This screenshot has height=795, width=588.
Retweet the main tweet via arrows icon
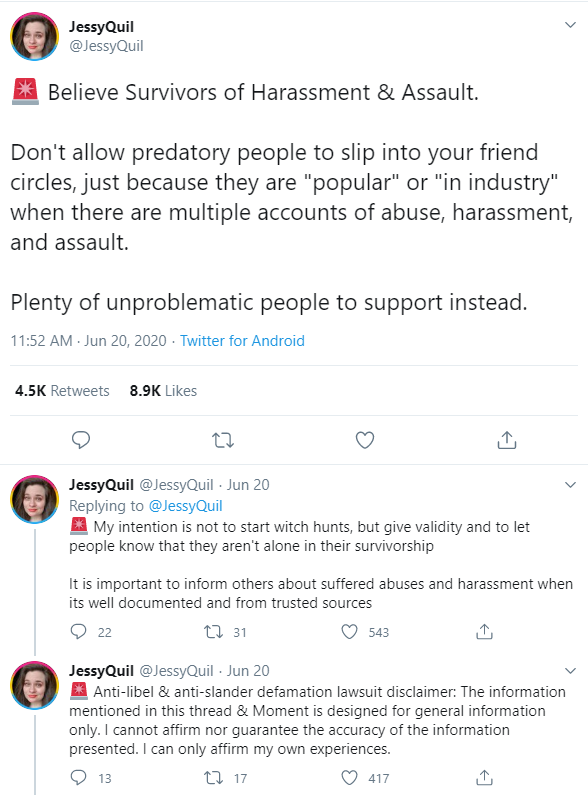click(223, 440)
